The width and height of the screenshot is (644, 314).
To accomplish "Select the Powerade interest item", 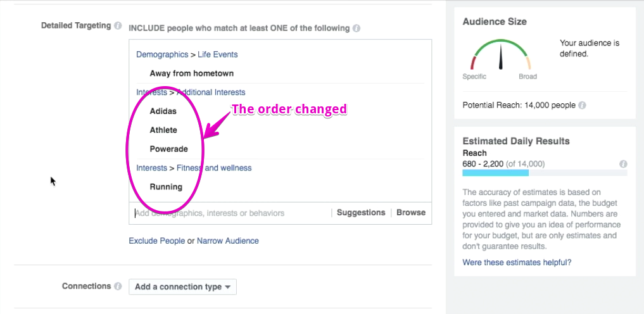I will [169, 149].
